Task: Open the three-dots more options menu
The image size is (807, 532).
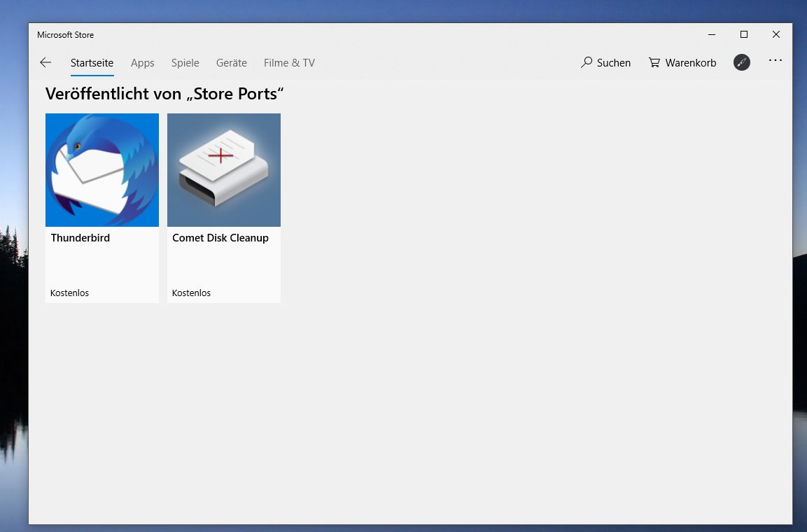Action: pos(775,61)
